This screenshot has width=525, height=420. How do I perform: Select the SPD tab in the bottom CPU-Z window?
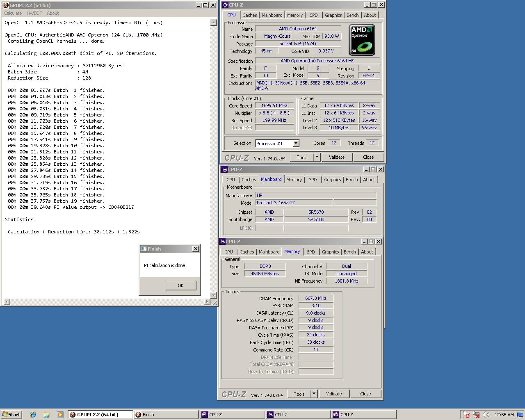[311, 252]
